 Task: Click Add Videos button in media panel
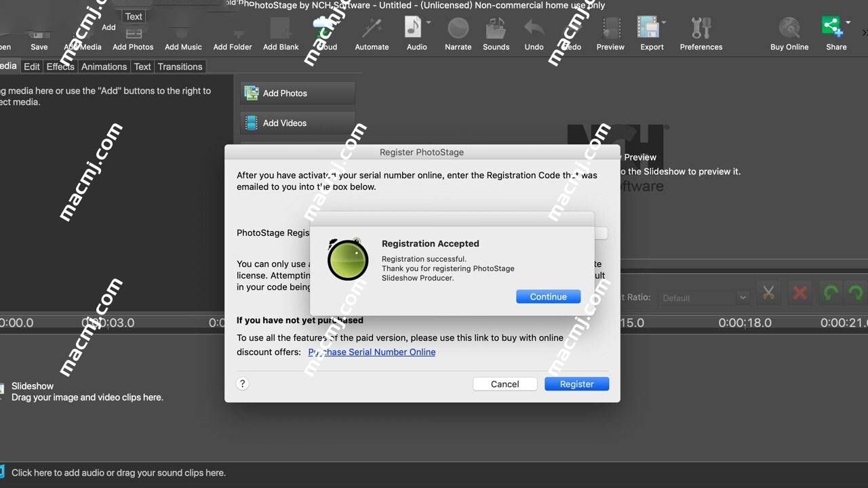[298, 123]
